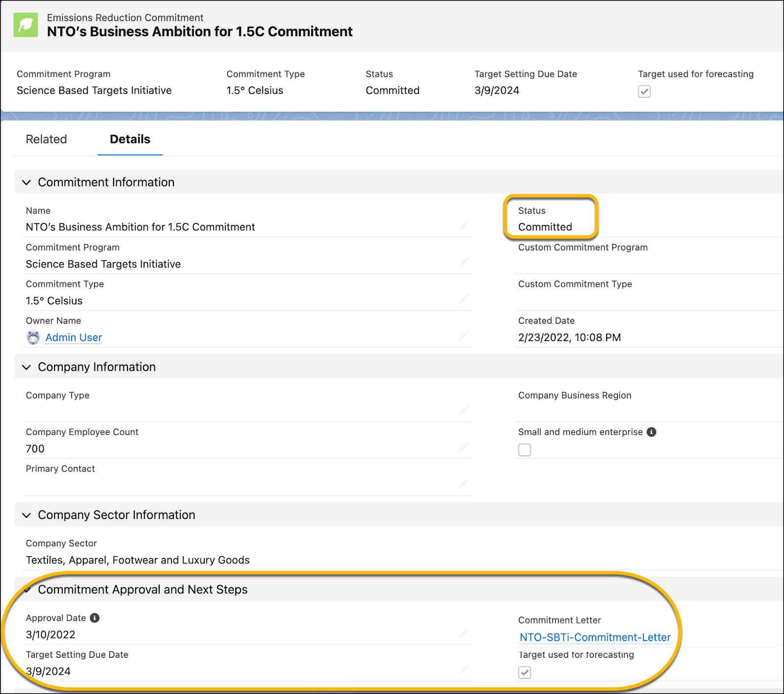The width and height of the screenshot is (784, 694).
Task: Click the record title NTO's Business Ambition heading
Action: coord(199,32)
